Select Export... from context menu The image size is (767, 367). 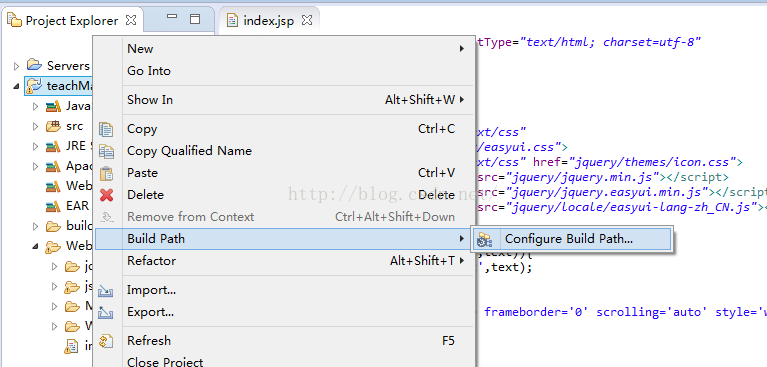(285, 312)
